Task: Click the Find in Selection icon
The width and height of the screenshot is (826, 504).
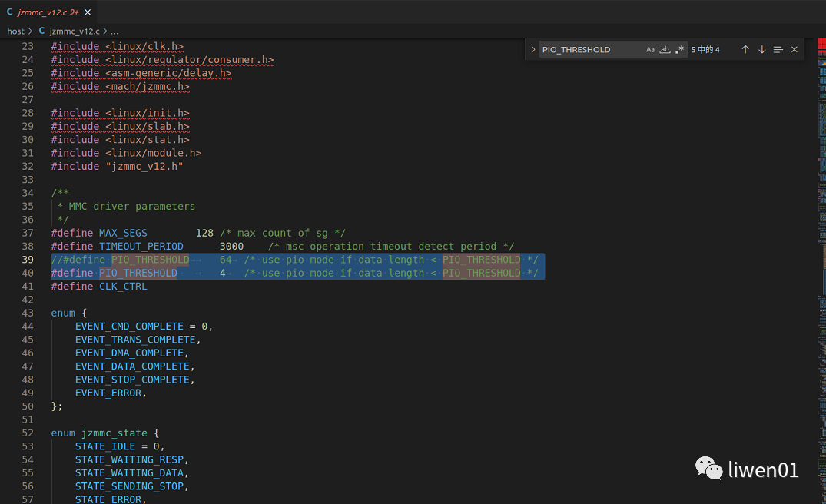Action: pos(778,49)
